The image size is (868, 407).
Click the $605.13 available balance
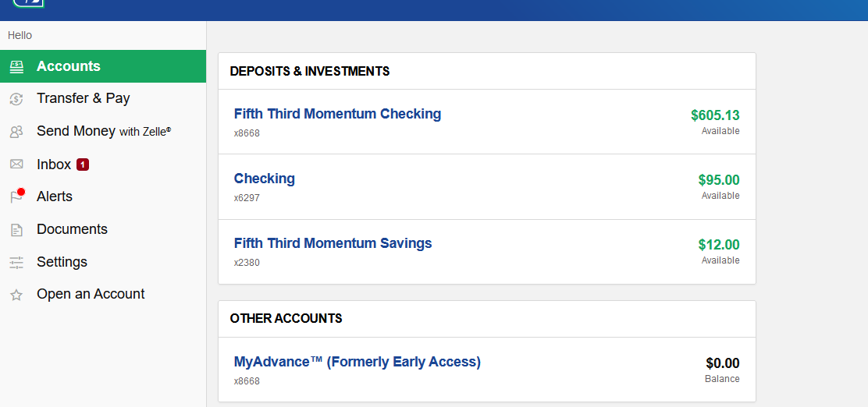point(715,115)
